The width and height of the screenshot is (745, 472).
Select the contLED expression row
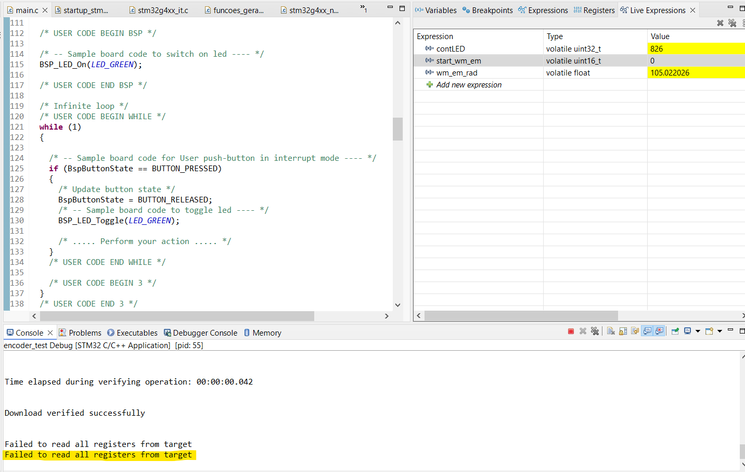click(x=579, y=48)
